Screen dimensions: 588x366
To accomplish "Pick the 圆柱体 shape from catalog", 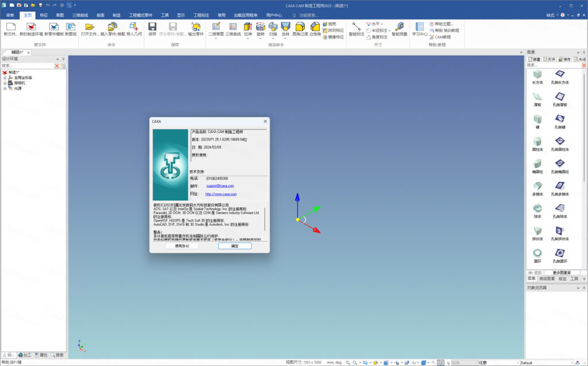I will (x=537, y=142).
